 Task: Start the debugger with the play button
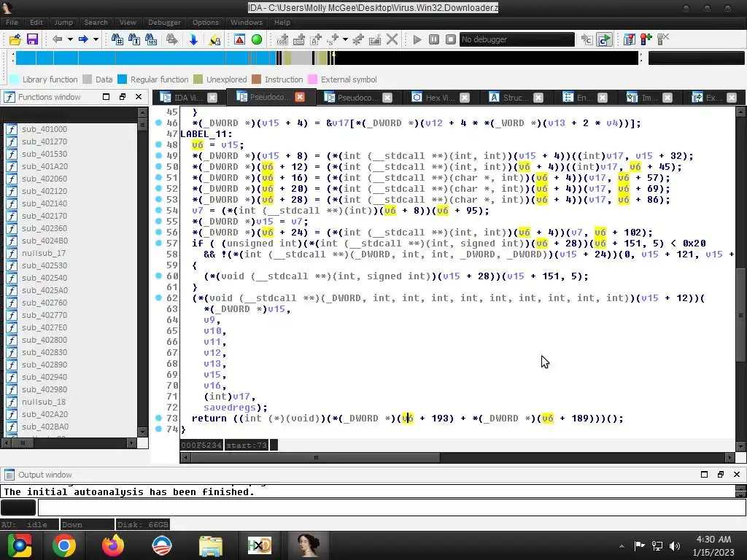(417, 39)
